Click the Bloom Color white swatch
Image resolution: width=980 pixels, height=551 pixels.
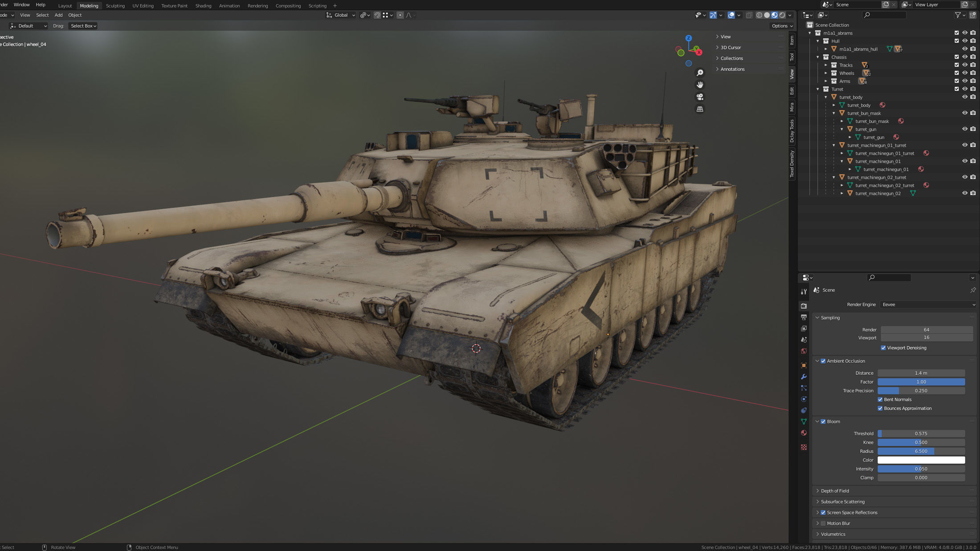921,460
